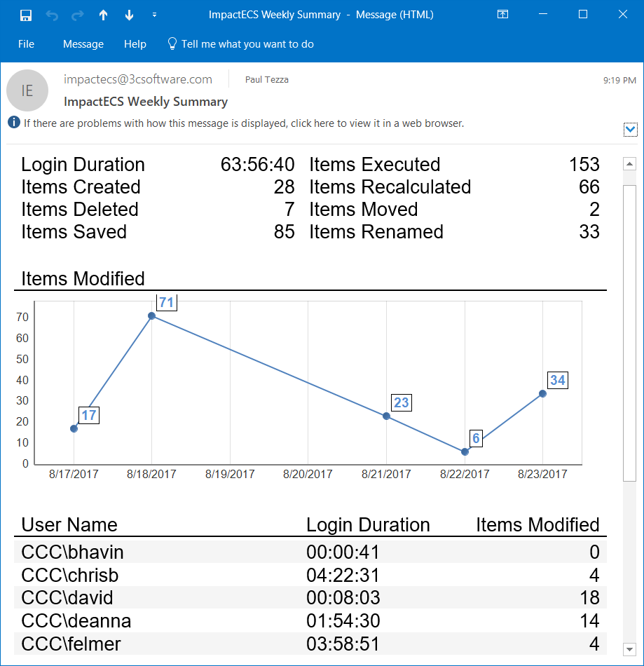Open the Customize Quick Access Toolbar dropdown
This screenshot has height=666, width=644.
coord(155,15)
